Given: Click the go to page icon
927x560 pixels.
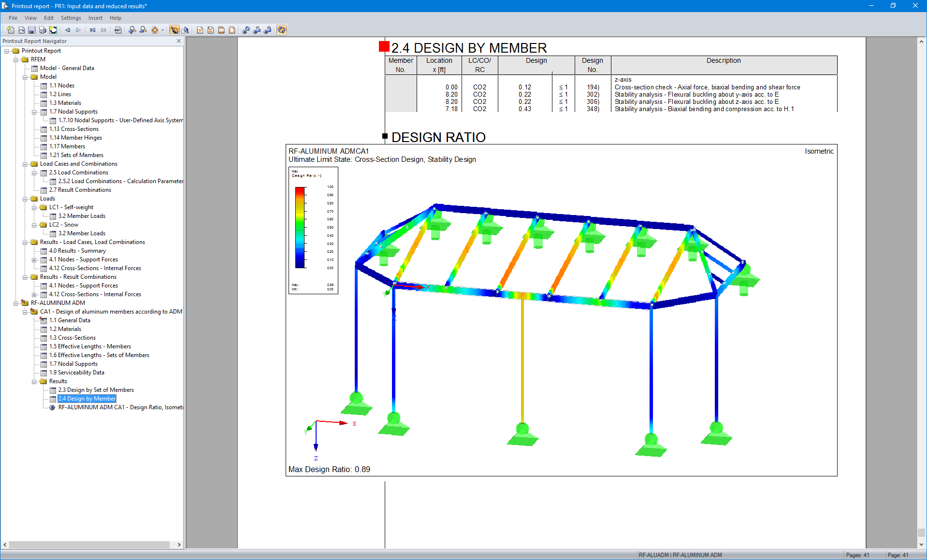Looking at the screenshot, I should 118,30.
